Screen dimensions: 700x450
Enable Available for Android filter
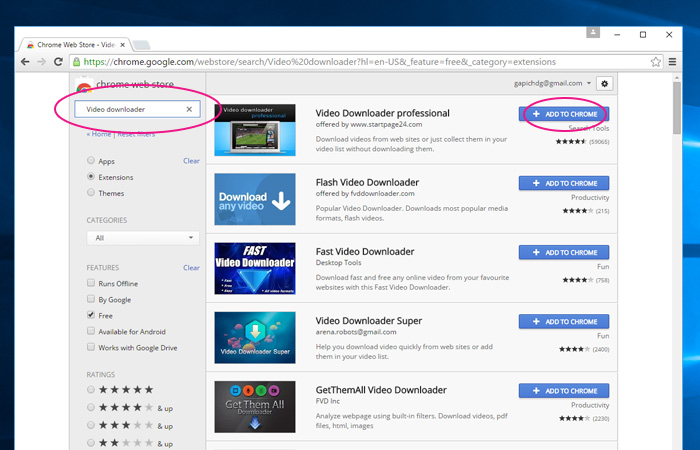(x=91, y=331)
